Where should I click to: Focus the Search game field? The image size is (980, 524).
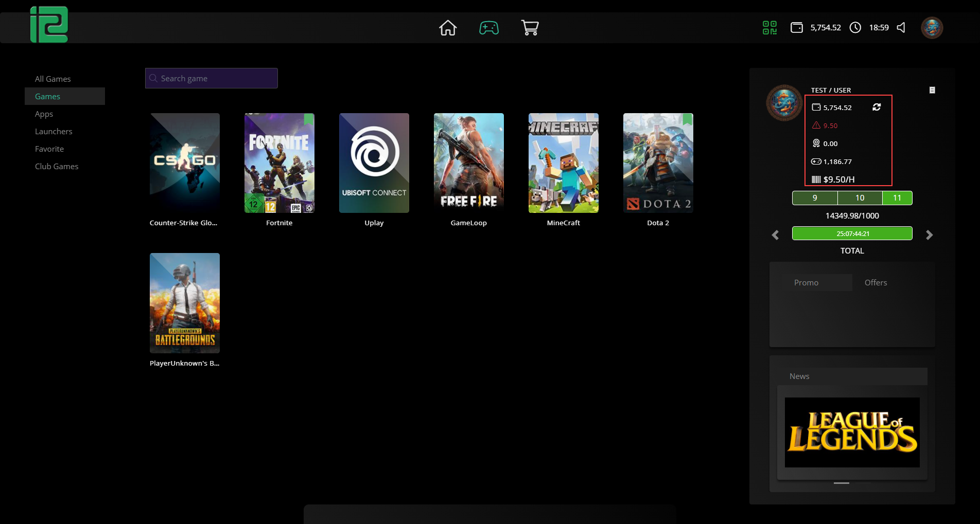[x=212, y=78]
